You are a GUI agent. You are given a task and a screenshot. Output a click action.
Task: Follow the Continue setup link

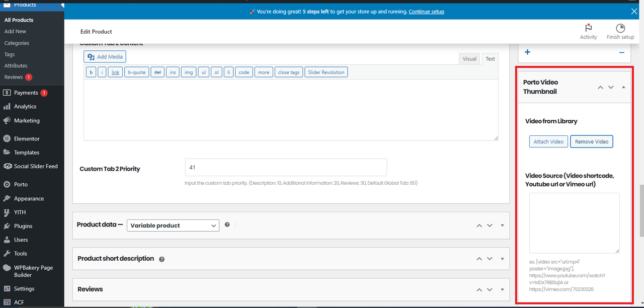pos(426,11)
